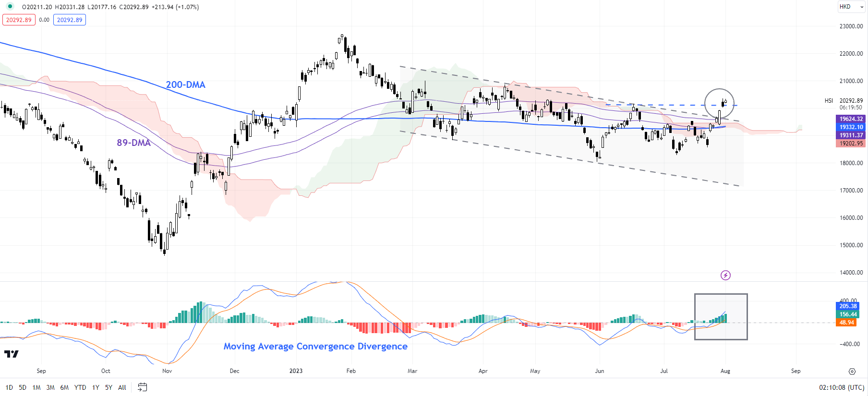Image resolution: width=868 pixels, height=396 pixels.
Task: Open chart settings gear icon
Action: (x=852, y=372)
